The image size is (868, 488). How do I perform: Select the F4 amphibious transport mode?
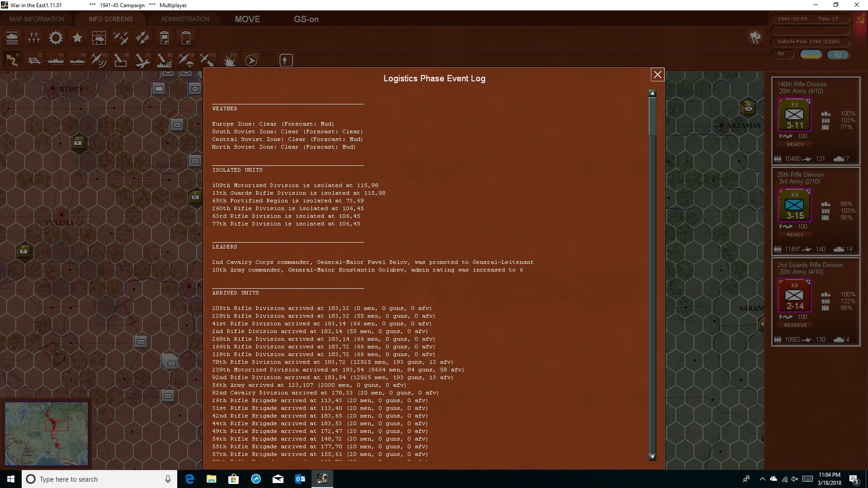77,60
